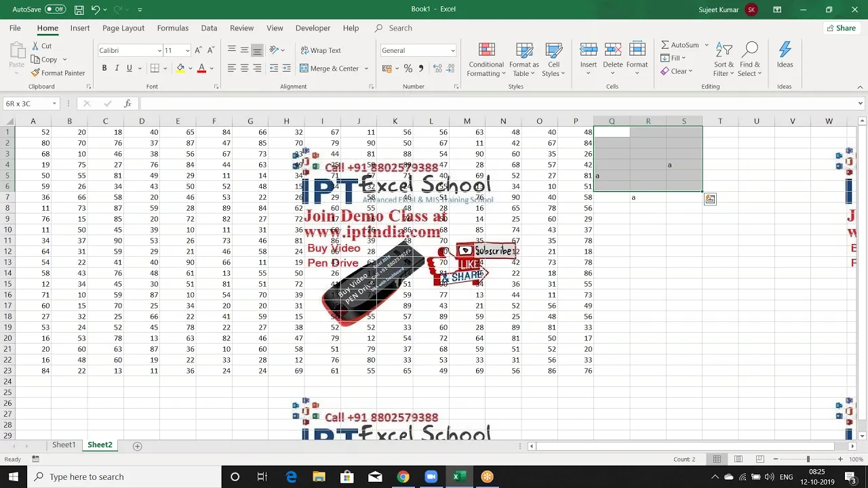This screenshot has height=488, width=868.
Task: Open the Orientation tool
Action: click(277, 50)
